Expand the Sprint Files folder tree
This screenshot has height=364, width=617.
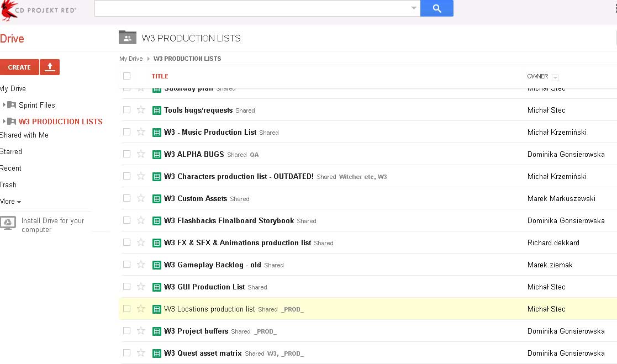pos(4,105)
